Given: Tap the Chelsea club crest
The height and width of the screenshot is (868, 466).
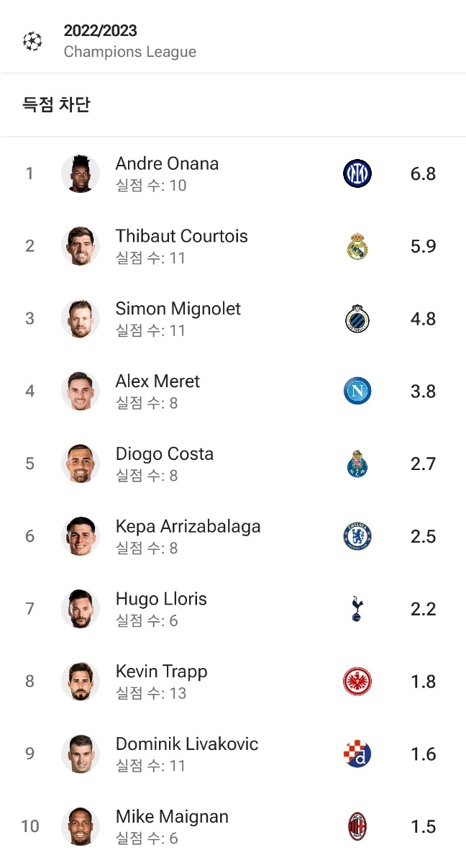Looking at the screenshot, I should (357, 537).
